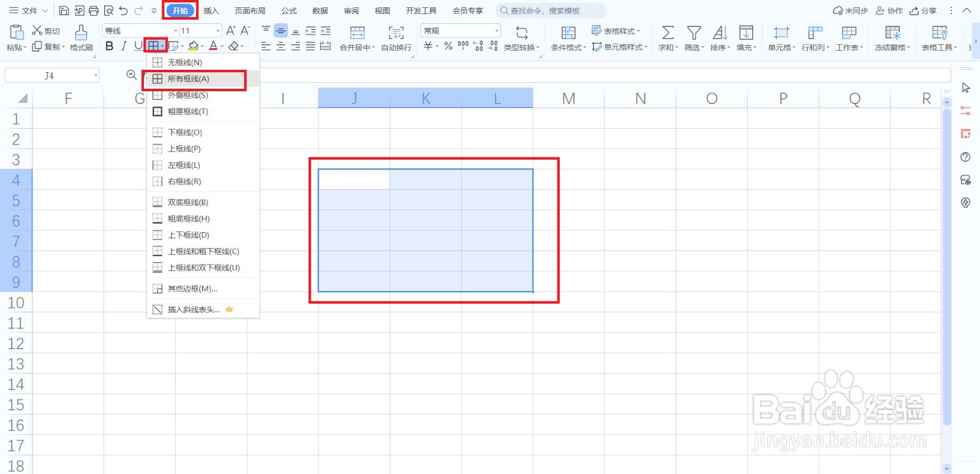Click the Share (分享) button

pyautogui.click(x=923, y=10)
